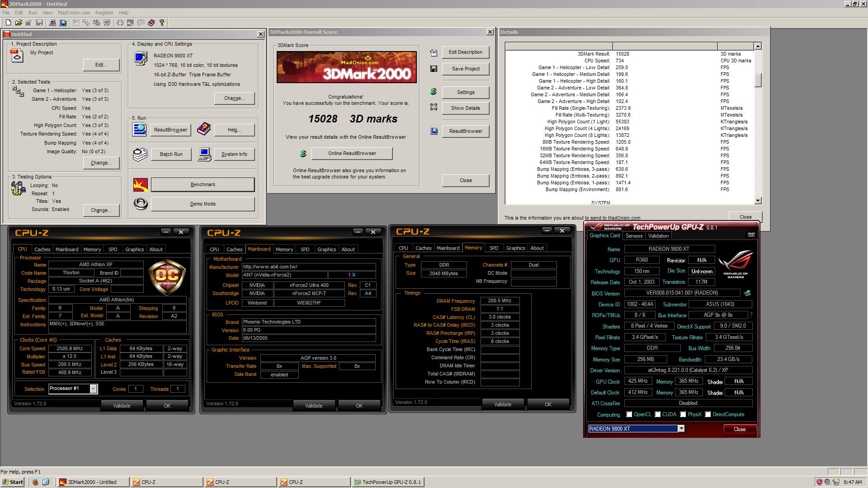Screen dimensions: 868x488
Task: Click the Open project folder toolbar icon
Action: (19, 23)
